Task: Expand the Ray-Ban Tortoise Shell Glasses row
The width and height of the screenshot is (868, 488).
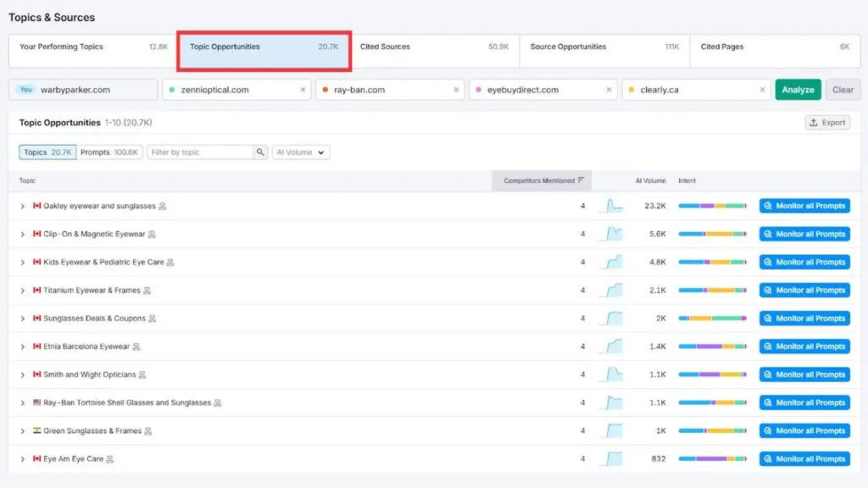Action: (x=23, y=403)
